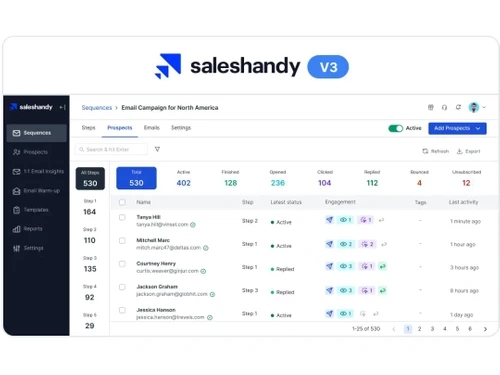Viewport: 500px width, 375px height.
Task: Click Mitchell Marc's reply arrow icon
Action: [384, 244]
